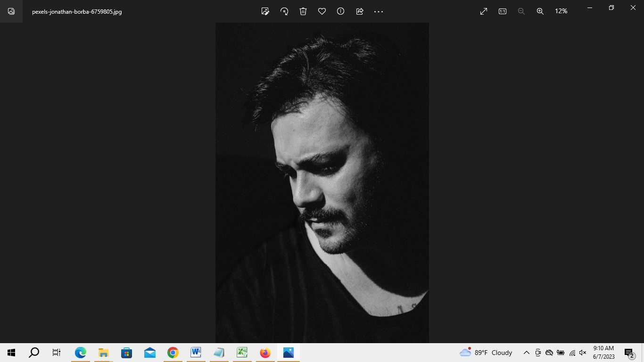
Task: Rotate the photo using the rotate icon
Action: pos(284,11)
